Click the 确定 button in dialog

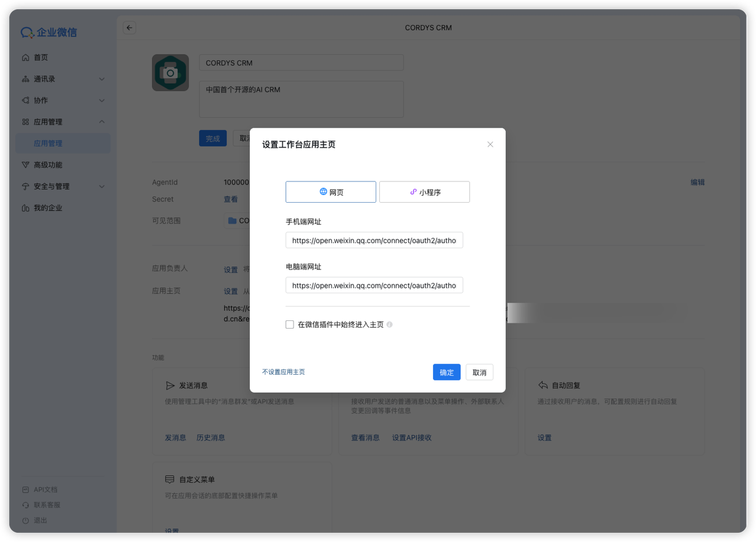click(x=447, y=372)
